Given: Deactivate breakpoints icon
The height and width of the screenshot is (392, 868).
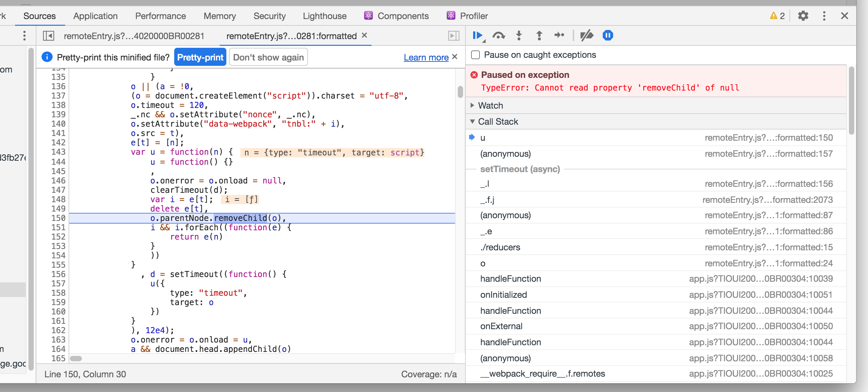Looking at the screenshot, I should [x=586, y=35].
